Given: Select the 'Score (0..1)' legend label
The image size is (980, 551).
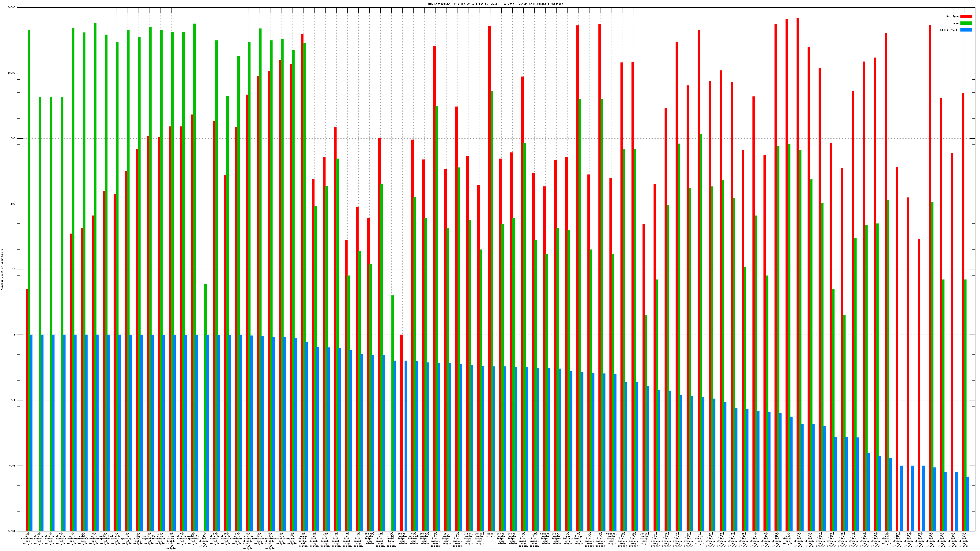Looking at the screenshot, I should [949, 30].
